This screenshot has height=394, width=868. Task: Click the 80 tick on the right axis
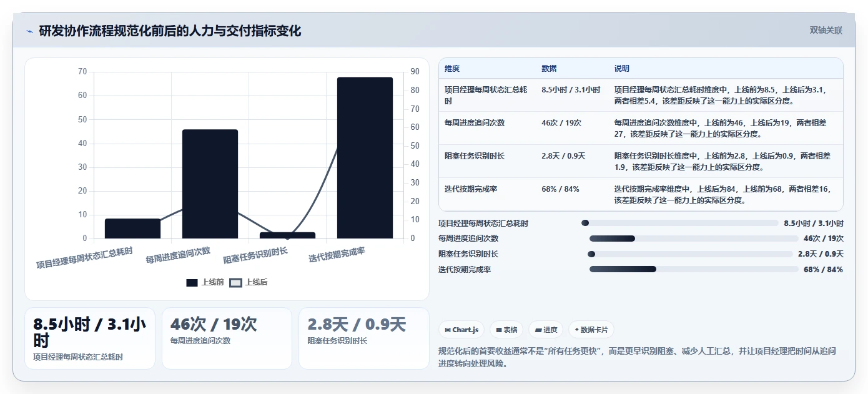pos(414,91)
